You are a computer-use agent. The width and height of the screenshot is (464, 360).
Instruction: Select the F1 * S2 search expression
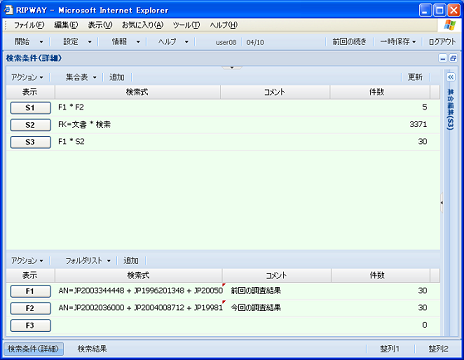click(71, 142)
